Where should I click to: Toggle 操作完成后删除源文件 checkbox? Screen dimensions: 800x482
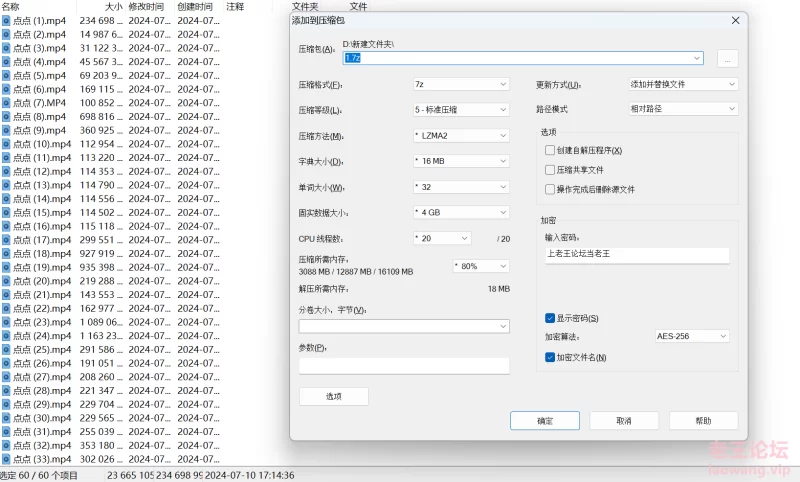point(550,189)
